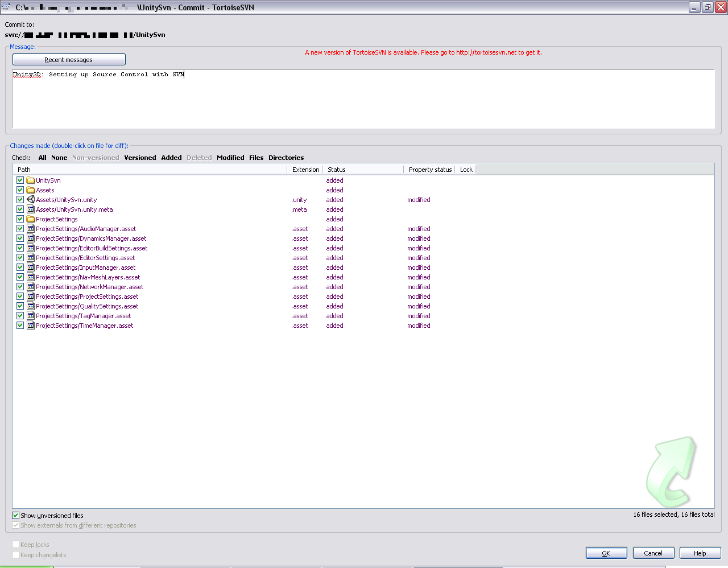
Task: Click the folder icon beside Assets
Action: tap(31, 190)
